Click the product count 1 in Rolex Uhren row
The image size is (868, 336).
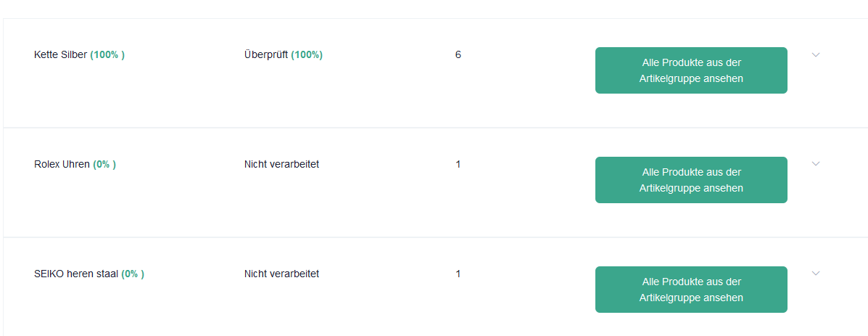click(x=458, y=165)
